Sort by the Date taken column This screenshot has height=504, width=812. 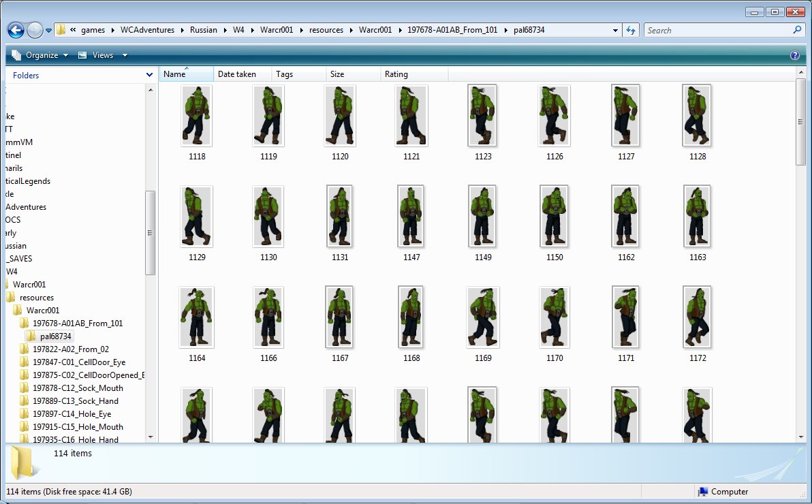tap(243, 74)
